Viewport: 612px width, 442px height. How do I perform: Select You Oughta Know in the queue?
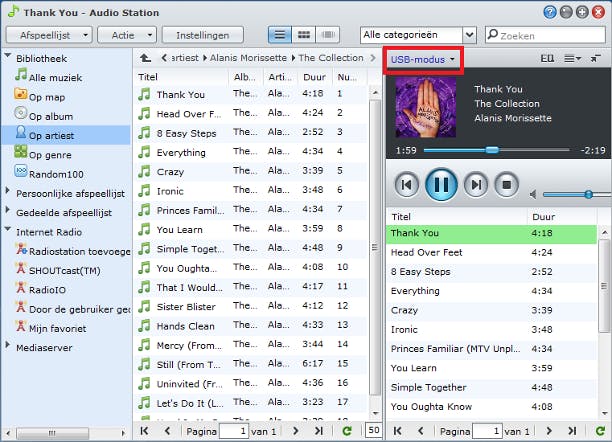[491, 406]
